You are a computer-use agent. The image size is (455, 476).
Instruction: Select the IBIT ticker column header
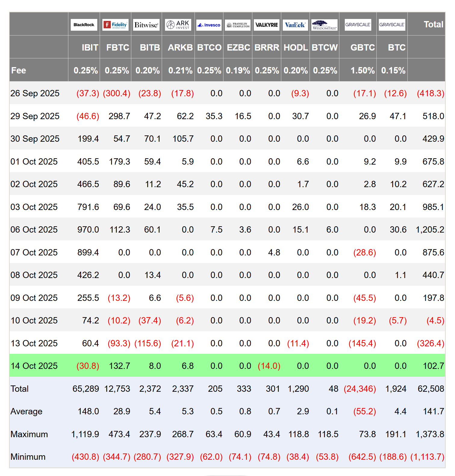click(90, 48)
